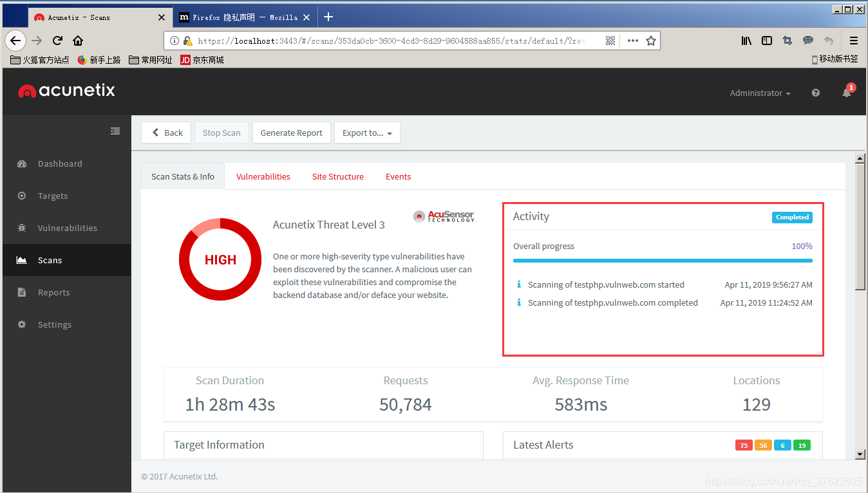Click the Stop Scan button
Viewport: 868px width, 493px height.
pyautogui.click(x=222, y=133)
